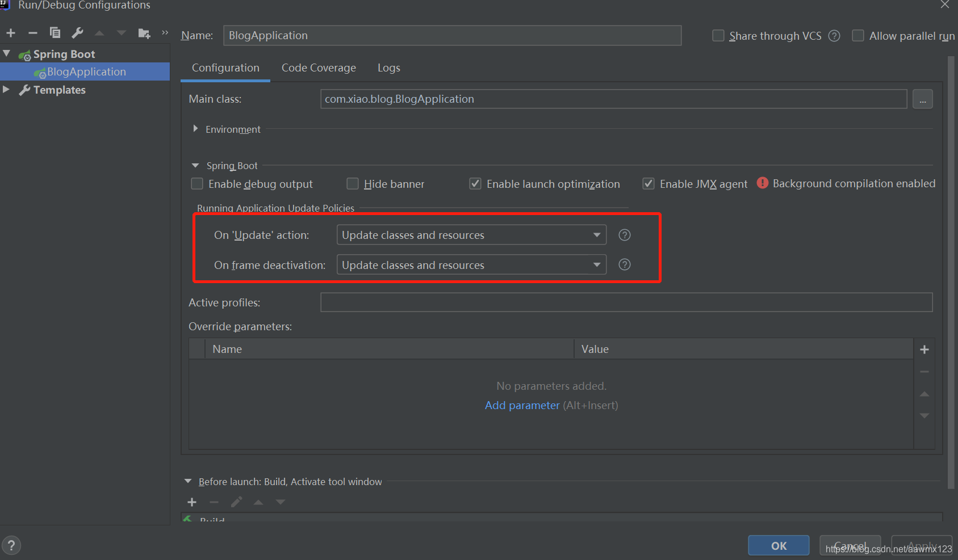Click Name column header in parameters table
This screenshot has height=560, width=958.
point(390,349)
